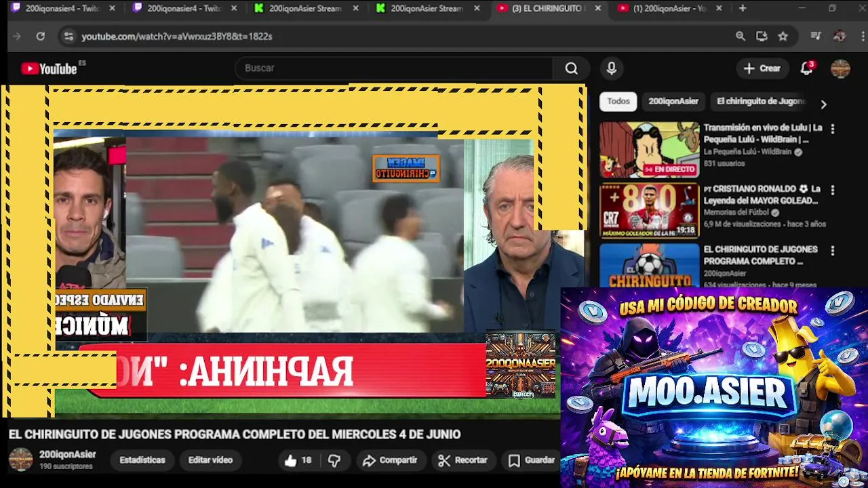Open EL CHIRINGUITO DE JUGONES PROGRAMA COMPLETO suggestion
This screenshot has height=488, width=868.
pos(761,256)
